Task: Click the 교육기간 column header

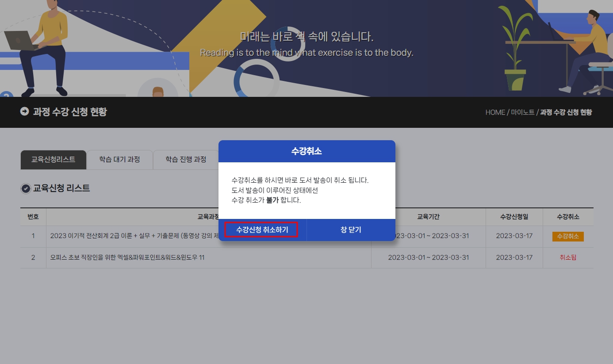Action: 428,217
